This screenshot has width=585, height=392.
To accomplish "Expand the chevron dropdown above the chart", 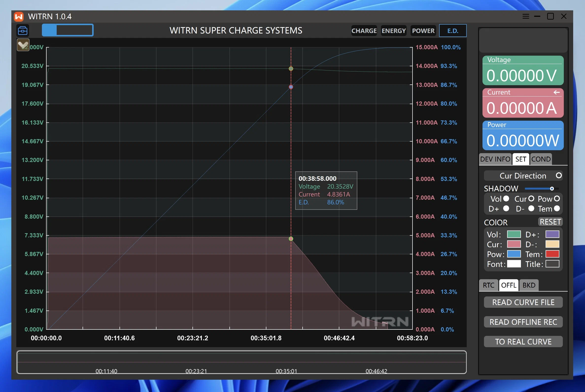I will click(x=23, y=45).
